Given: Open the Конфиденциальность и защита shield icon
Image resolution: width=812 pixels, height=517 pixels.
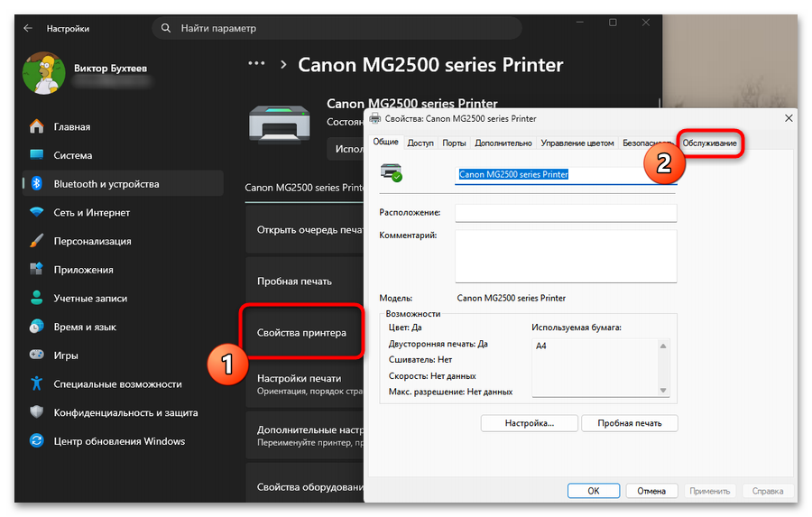Looking at the screenshot, I should (x=37, y=411).
